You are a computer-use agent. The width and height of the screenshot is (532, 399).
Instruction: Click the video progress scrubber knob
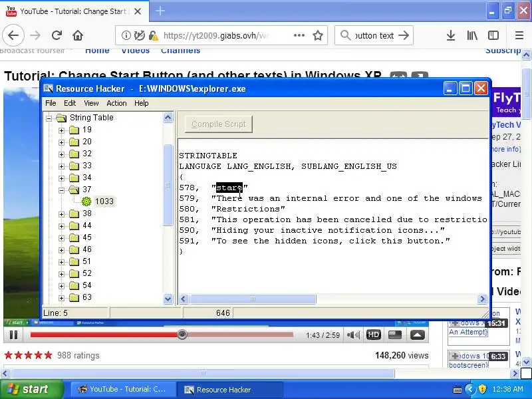click(182, 334)
